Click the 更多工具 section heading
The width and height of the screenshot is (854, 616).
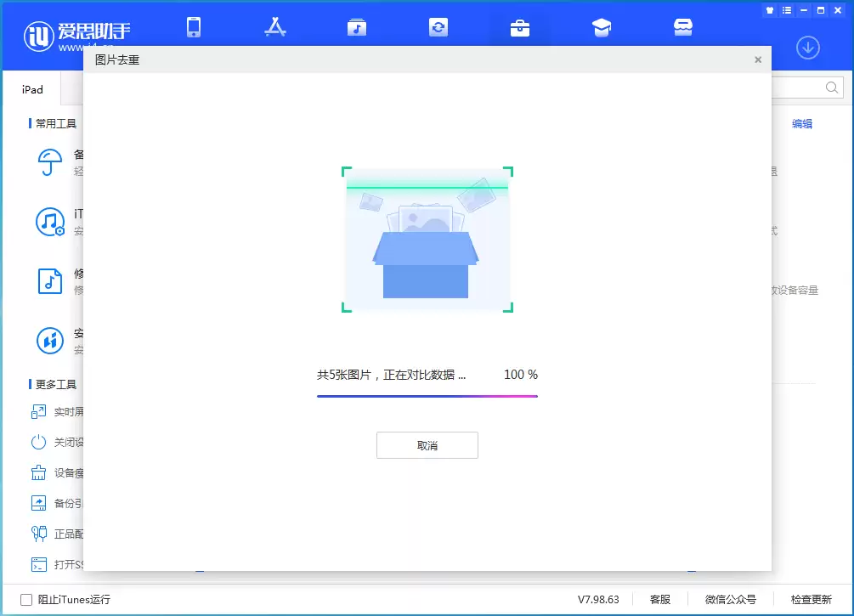(x=56, y=385)
